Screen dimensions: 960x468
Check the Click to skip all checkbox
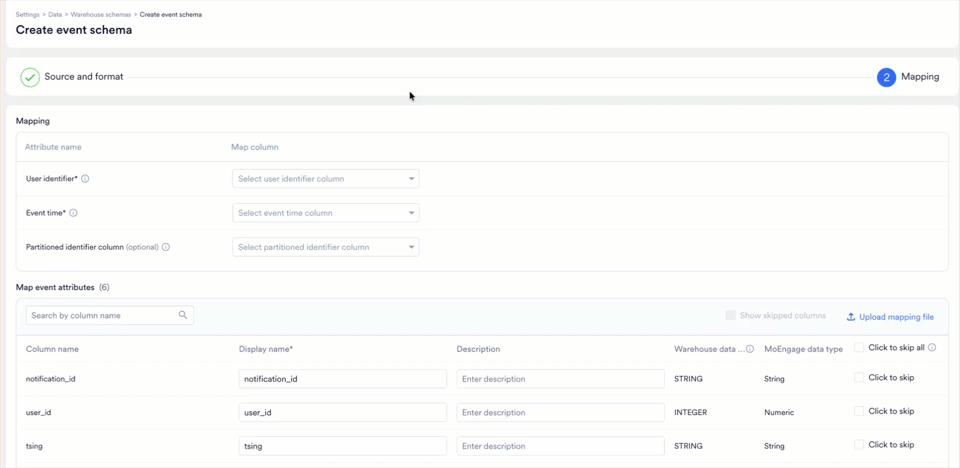[x=859, y=347]
